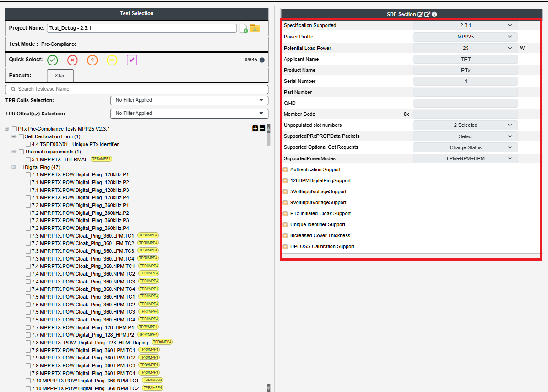Select yellow minus quick select icon
This screenshot has height=392, width=548.
[x=112, y=60]
